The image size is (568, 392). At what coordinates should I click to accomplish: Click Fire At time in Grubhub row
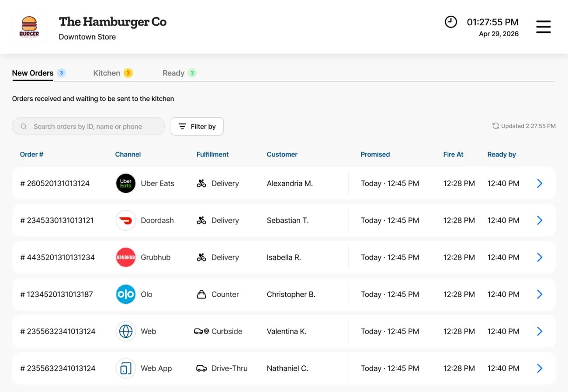[459, 257]
